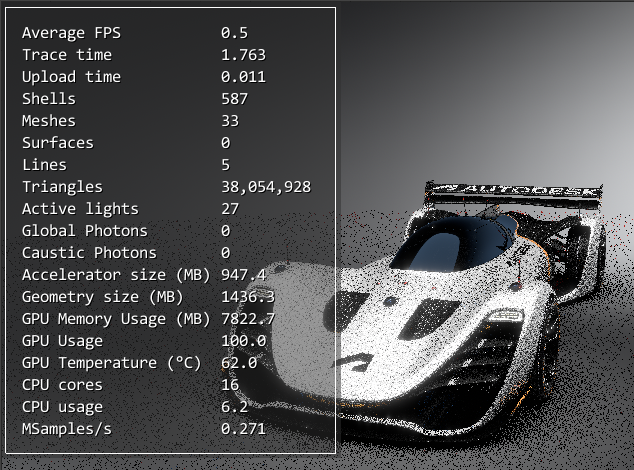Image resolution: width=634 pixels, height=470 pixels.
Task: Click the 62.0 GPU temperature value
Action: click(x=239, y=363)
